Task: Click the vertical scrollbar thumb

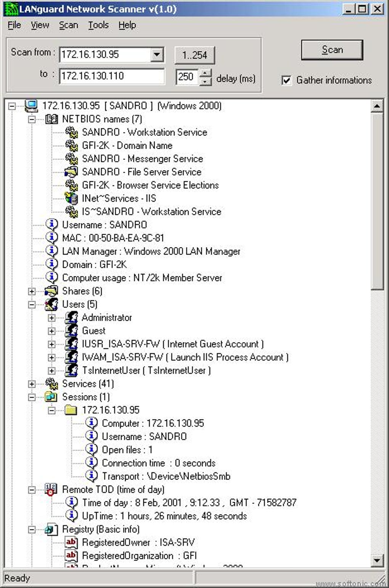Action: (377, 201)
